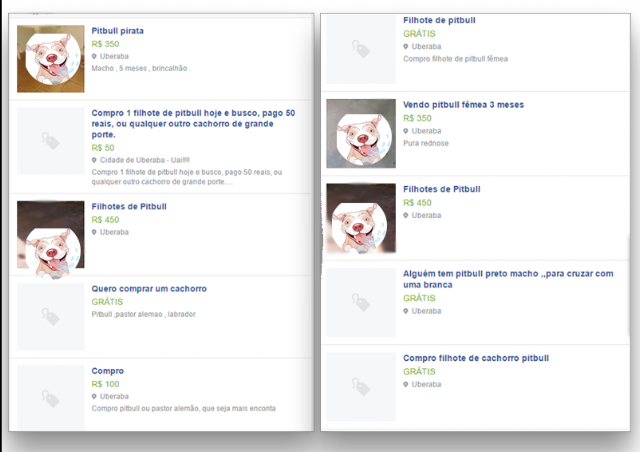This screenshot has height=452, width=640.
Task: Open 'Alguém tem pitbull preto macho' listing
Action: (508, 279)
